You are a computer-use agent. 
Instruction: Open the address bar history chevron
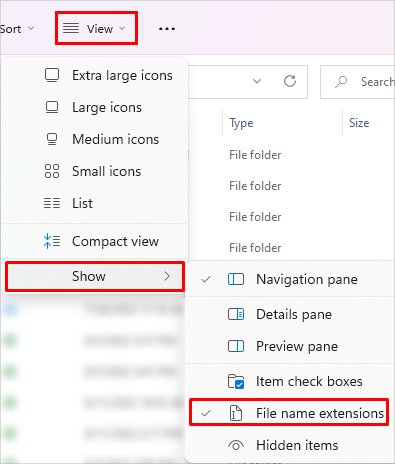click(x=257, y=81)
